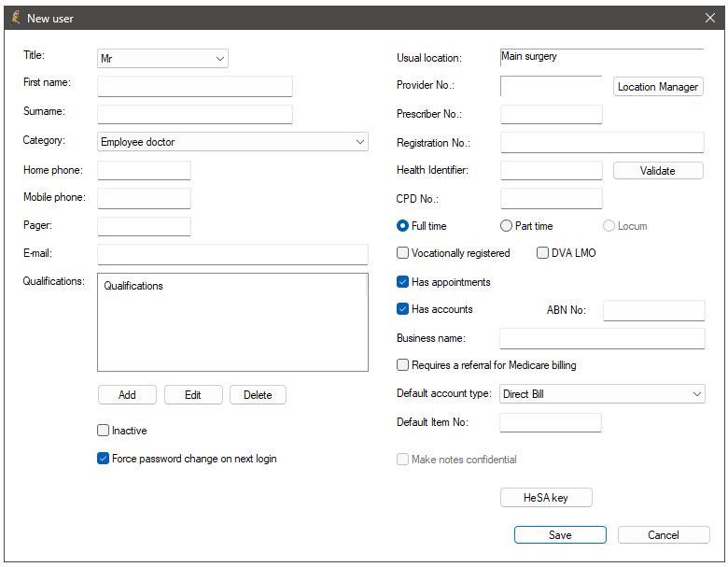Focus the Home phone field
Image resolution: width=728 pixels, height=567 pixels.
[144, 171]
